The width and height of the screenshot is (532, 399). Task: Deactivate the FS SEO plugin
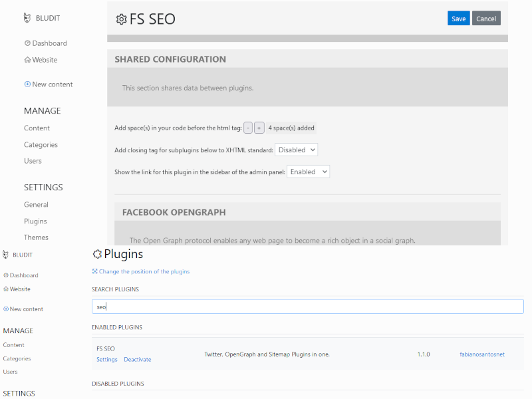[137, 360]
